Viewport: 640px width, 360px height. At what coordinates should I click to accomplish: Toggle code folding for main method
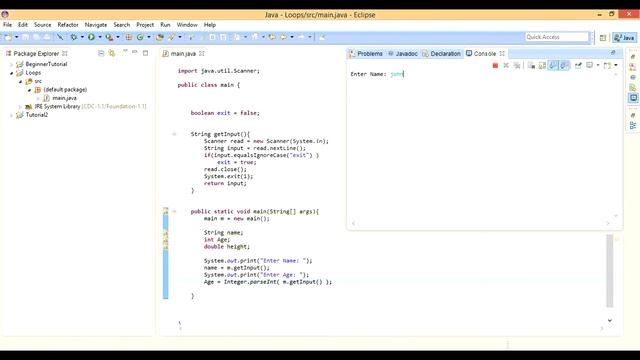[174, 211]
